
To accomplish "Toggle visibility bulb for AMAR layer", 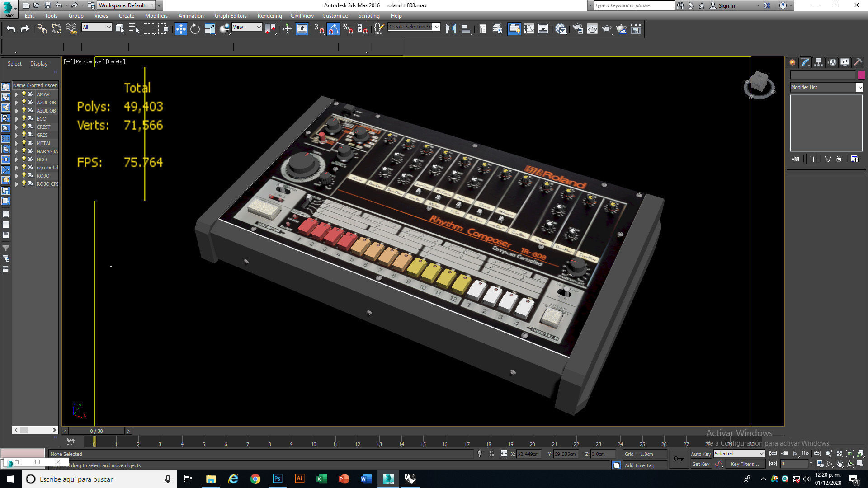I will [24, 94].
